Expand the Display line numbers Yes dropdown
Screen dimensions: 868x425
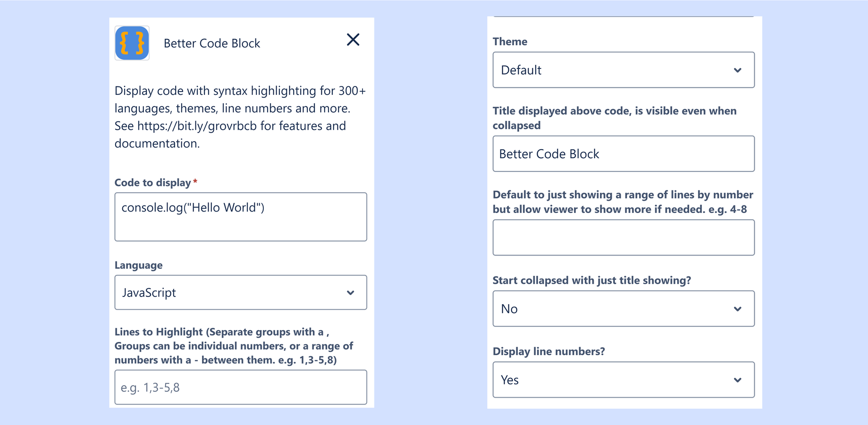[x=624, y=380]
